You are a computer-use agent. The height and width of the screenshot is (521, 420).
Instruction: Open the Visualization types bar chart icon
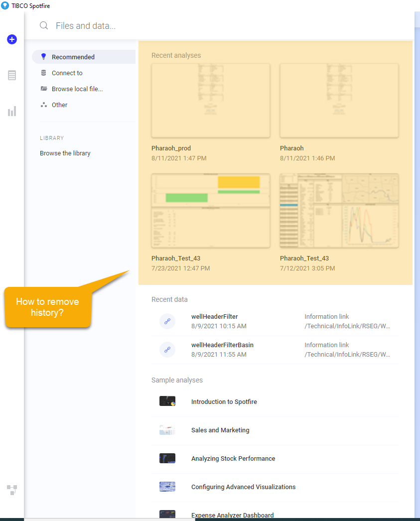point(12,111)
